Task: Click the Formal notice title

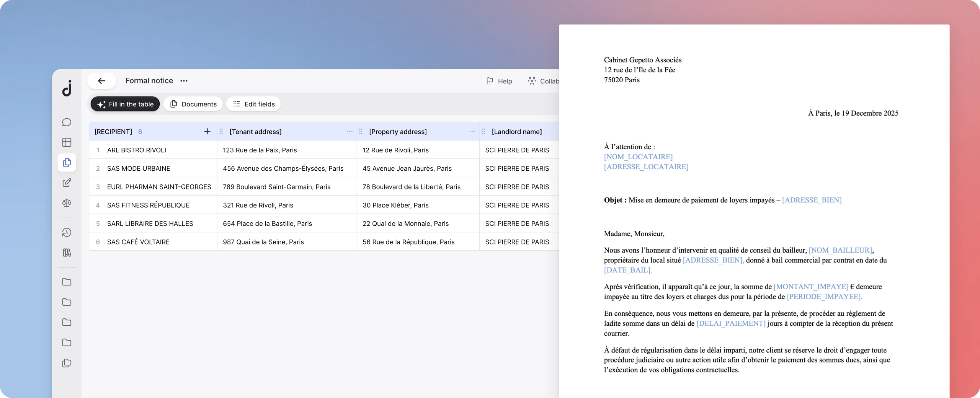Action: click(x=149, y=81)
